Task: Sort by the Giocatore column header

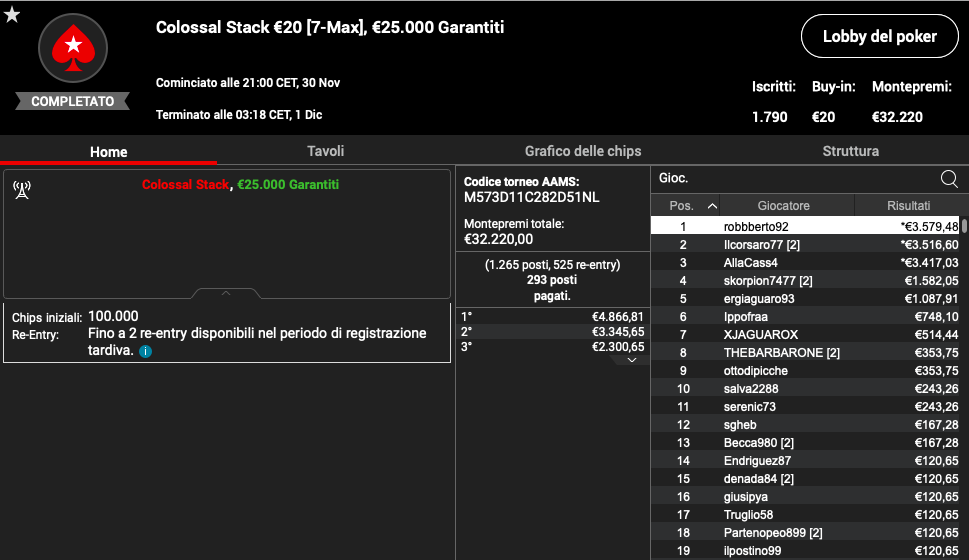Action: pyautogui.click(x=783, y=205)
